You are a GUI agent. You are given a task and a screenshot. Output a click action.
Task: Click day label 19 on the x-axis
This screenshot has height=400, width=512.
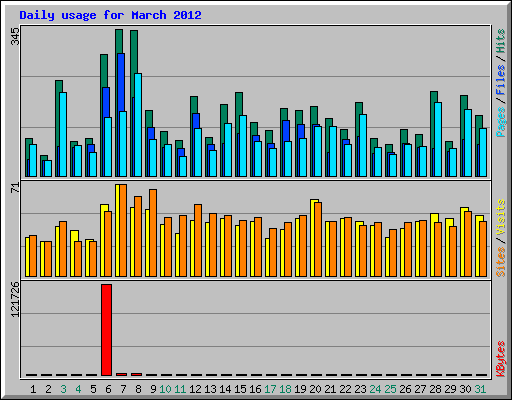[x=300, y=389]
